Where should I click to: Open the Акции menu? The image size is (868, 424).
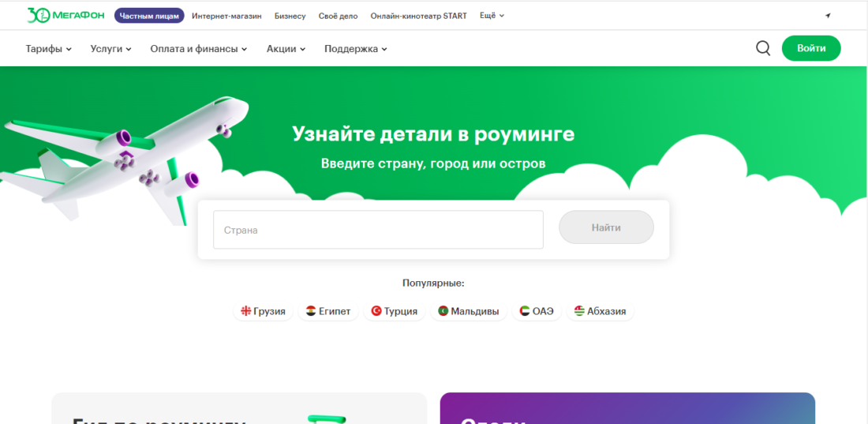click(x=286, y=49)
